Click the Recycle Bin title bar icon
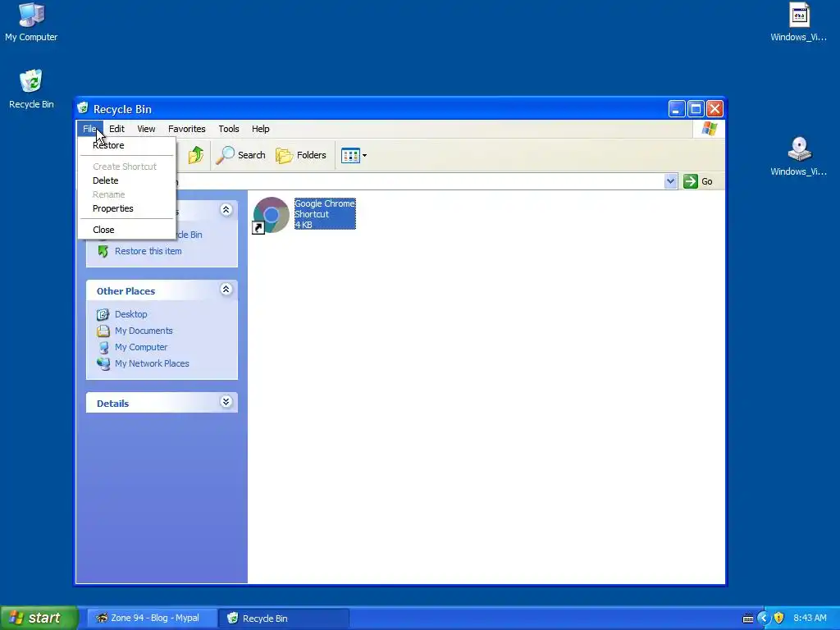The width and height of the screenshot is (840, 630). tap(83, 108)
